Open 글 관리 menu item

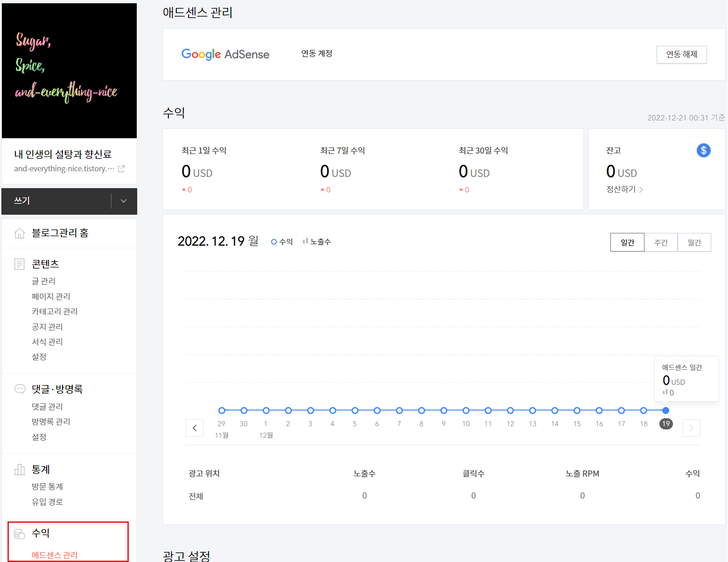43,281
